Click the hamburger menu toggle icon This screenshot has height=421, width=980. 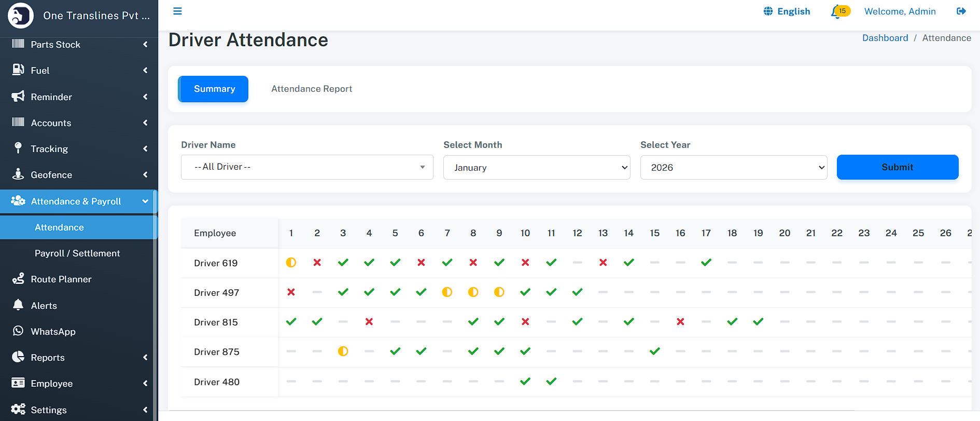tap(177, 11)
